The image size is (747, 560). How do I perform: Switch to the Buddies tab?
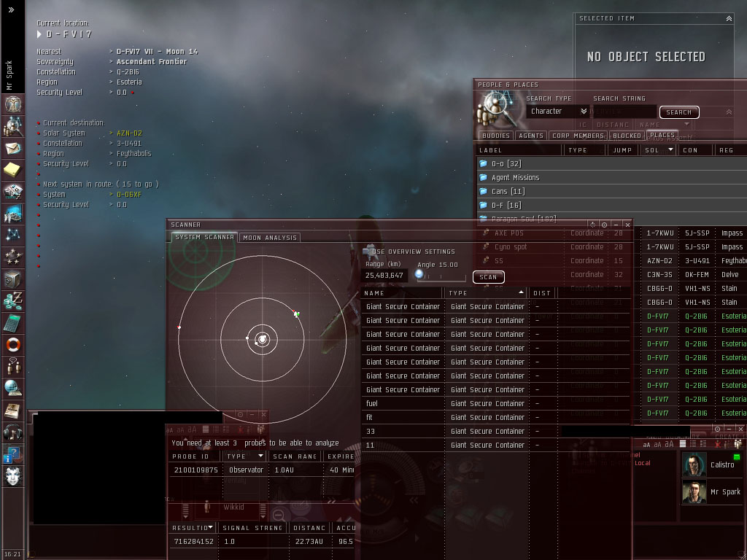495,136
